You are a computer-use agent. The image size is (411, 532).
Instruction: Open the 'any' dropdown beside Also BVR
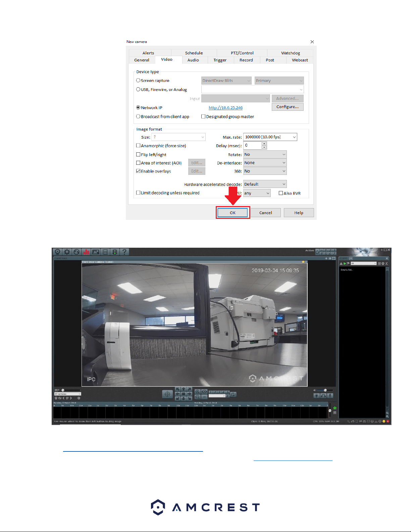tap(257, 193)
